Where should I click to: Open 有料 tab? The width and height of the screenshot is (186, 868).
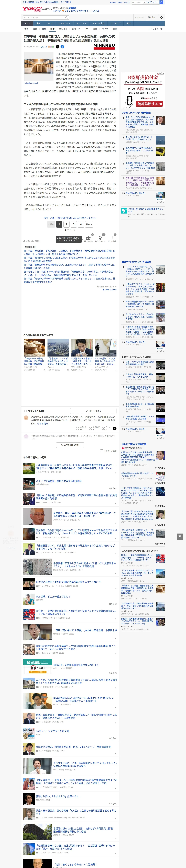point(128,23)
